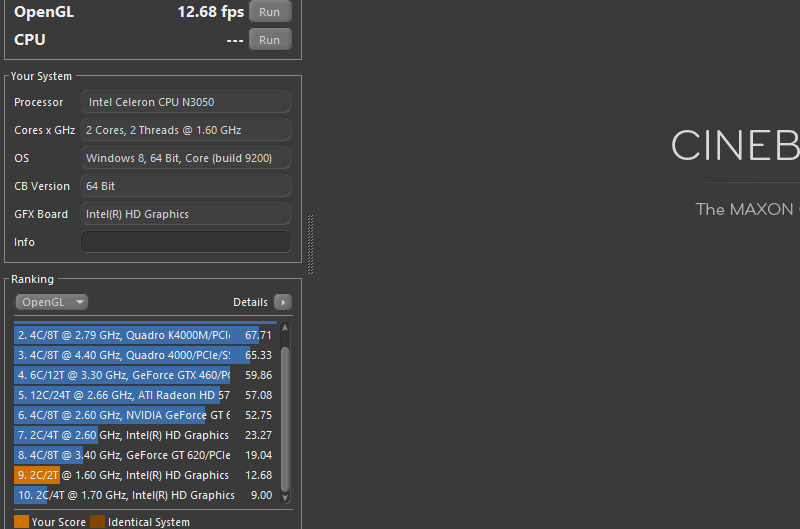This screenshot has height=529, width=800.
Task: Select ranking entry 7 2C/4T @ 2.60 GHz
Action: [x=145, y=435]
